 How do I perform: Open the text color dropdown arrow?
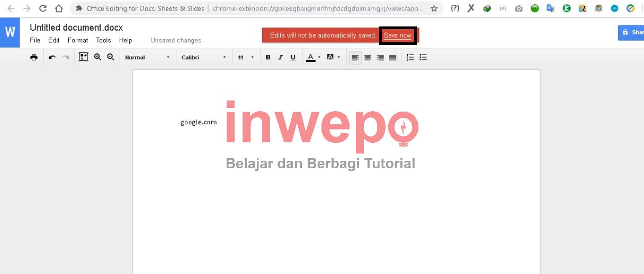pyautogui.click(x=319, y=57)
